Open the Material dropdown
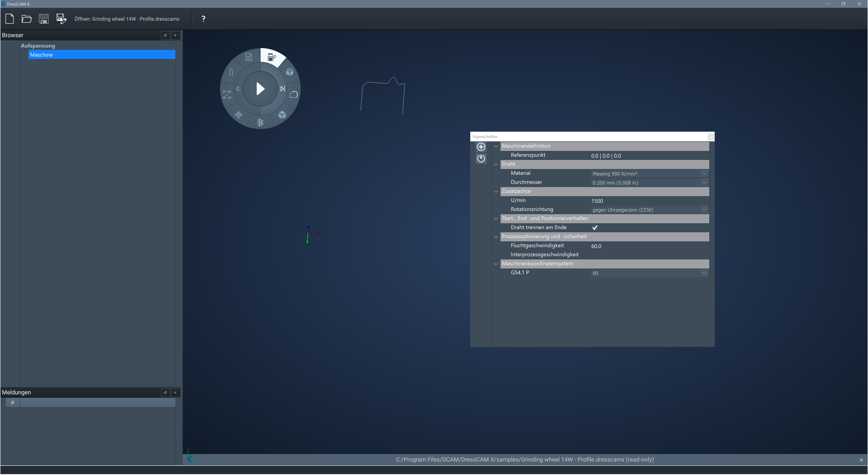The image size is (868, 475). [703, 174]
